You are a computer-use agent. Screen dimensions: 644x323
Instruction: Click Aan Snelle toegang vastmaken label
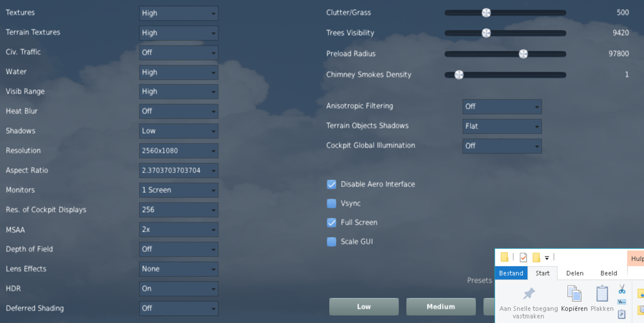tap(529, 312)
